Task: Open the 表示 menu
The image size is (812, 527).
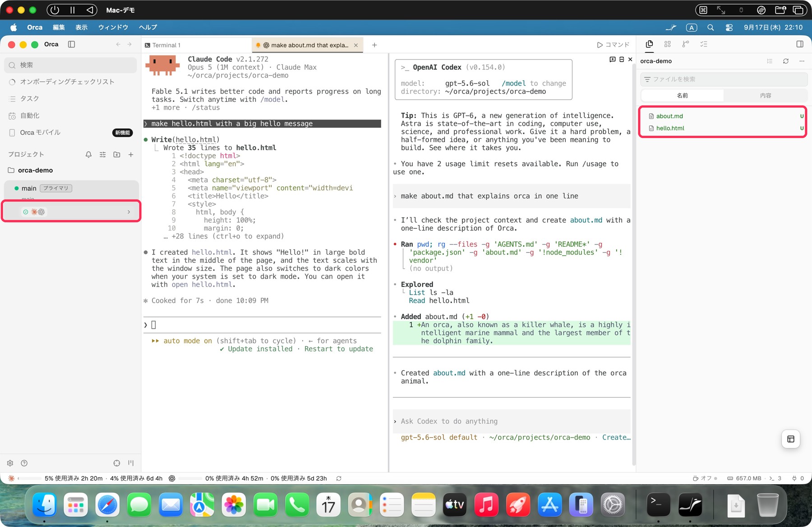Action: (x=82, y=27)
